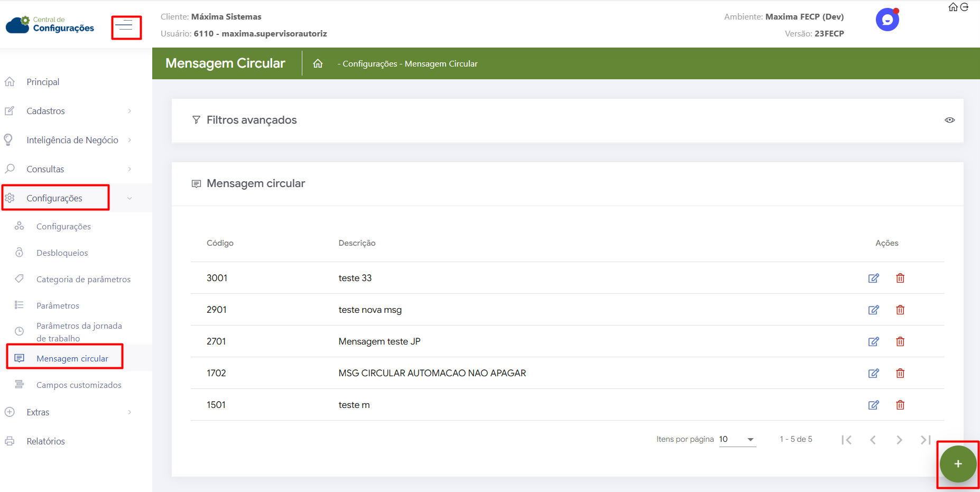980x492 pixels.
Task: Edit message 3001 teste 33
Action: click(873, 278)
